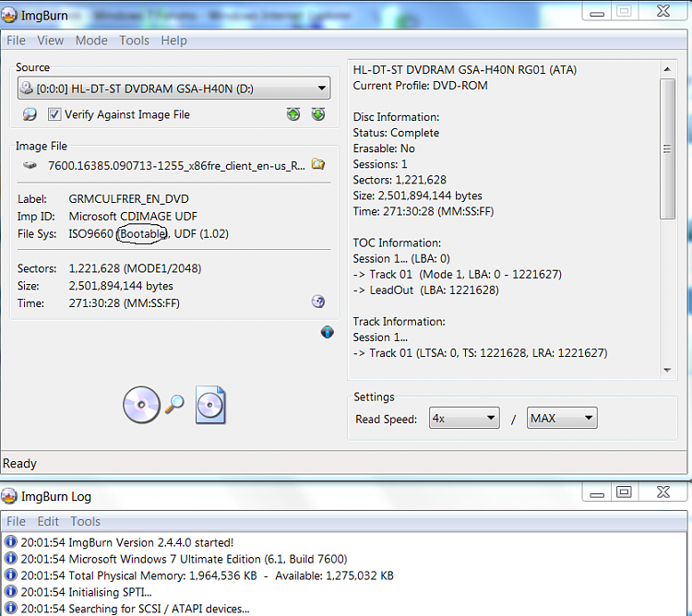Click the 'Ready' status bar text

click(19, 464)
